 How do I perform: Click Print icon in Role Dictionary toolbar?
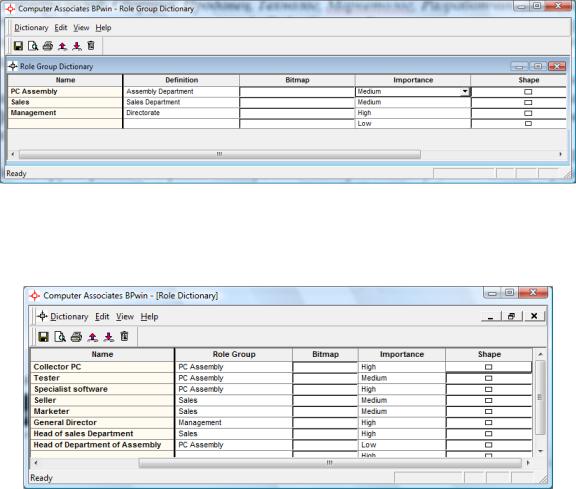[76, 337]
